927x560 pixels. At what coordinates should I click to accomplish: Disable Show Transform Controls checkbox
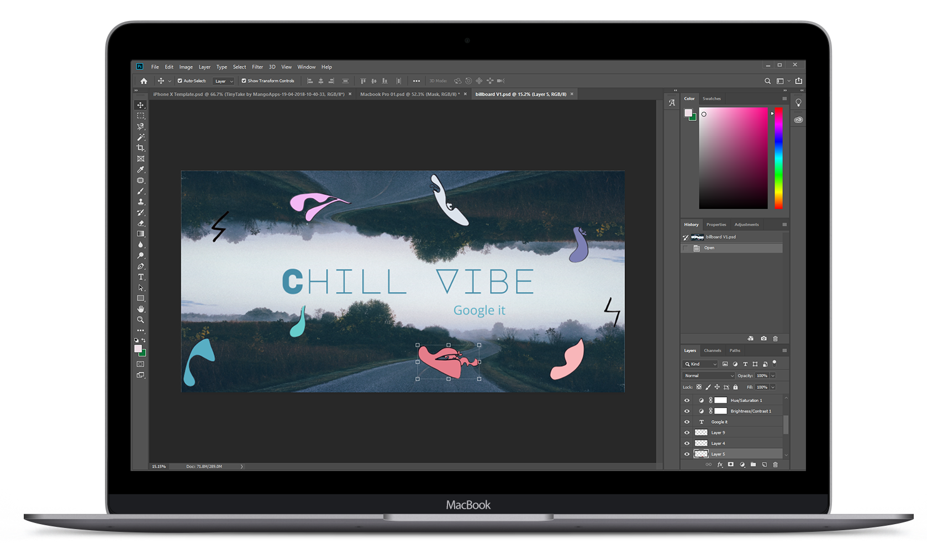[244, 81]
